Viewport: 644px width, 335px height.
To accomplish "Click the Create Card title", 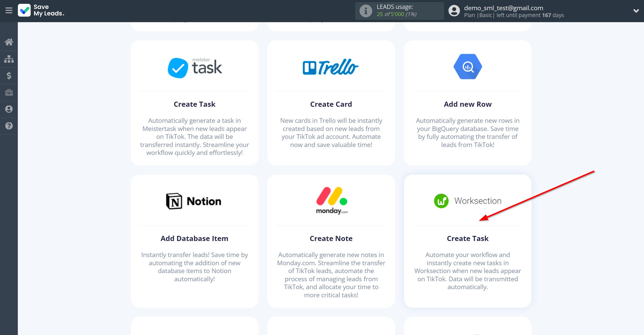I will tap(331, 104).
